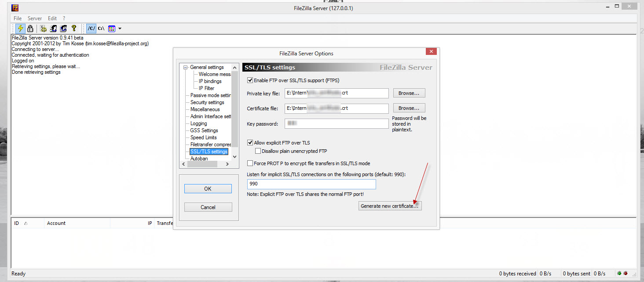Click the 'Connecting to server...' log line

(x=35, y=49)
